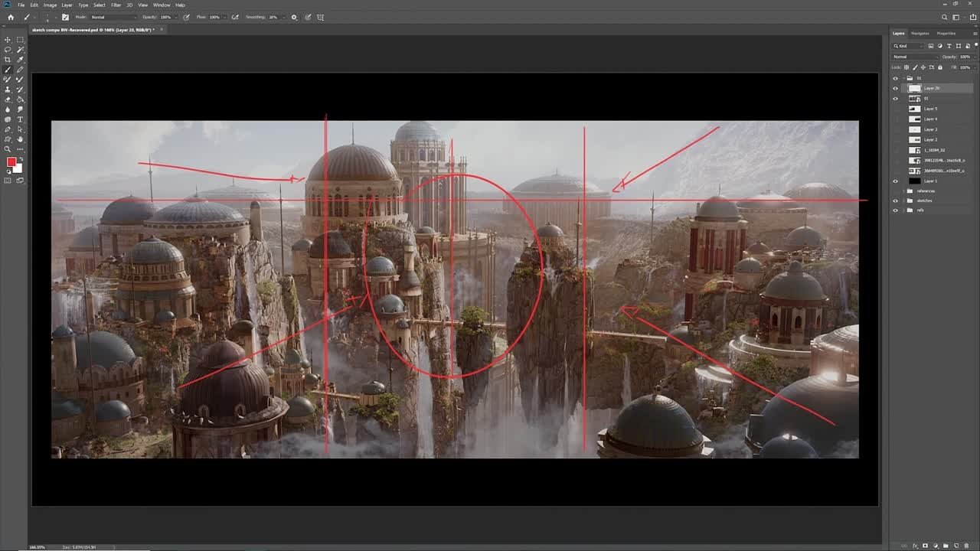The image size is (980, 551).
Task: Add a layer mask from Layers panel bottom
Action: [925, 546]
